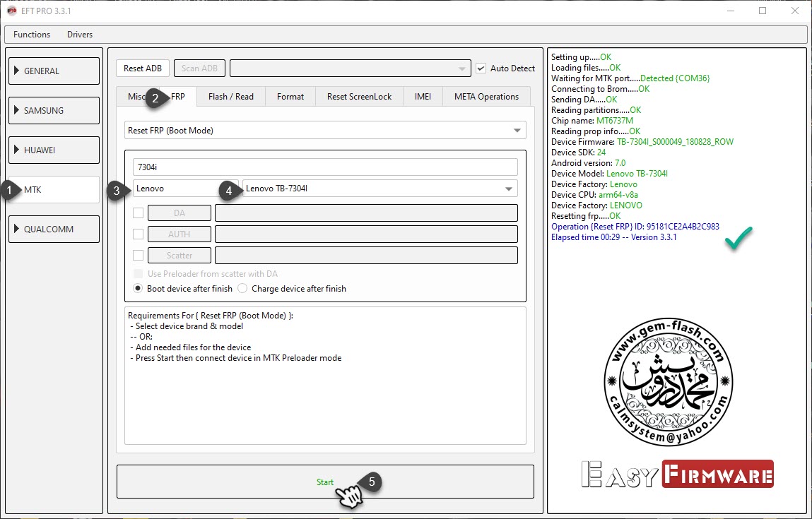
Task: Minimize the EFT PRO window
Action: (730, 11)
